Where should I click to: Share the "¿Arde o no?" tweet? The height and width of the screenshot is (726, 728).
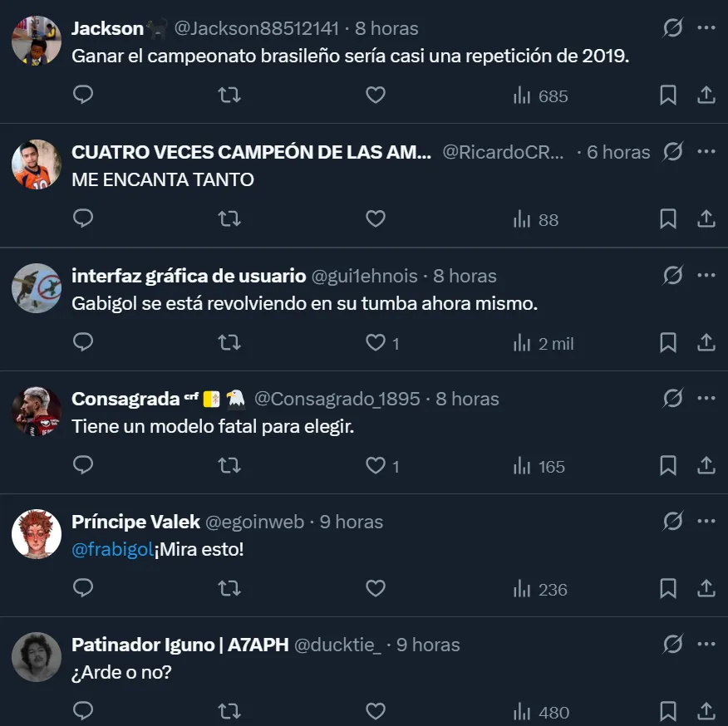(x=706, y=711)
